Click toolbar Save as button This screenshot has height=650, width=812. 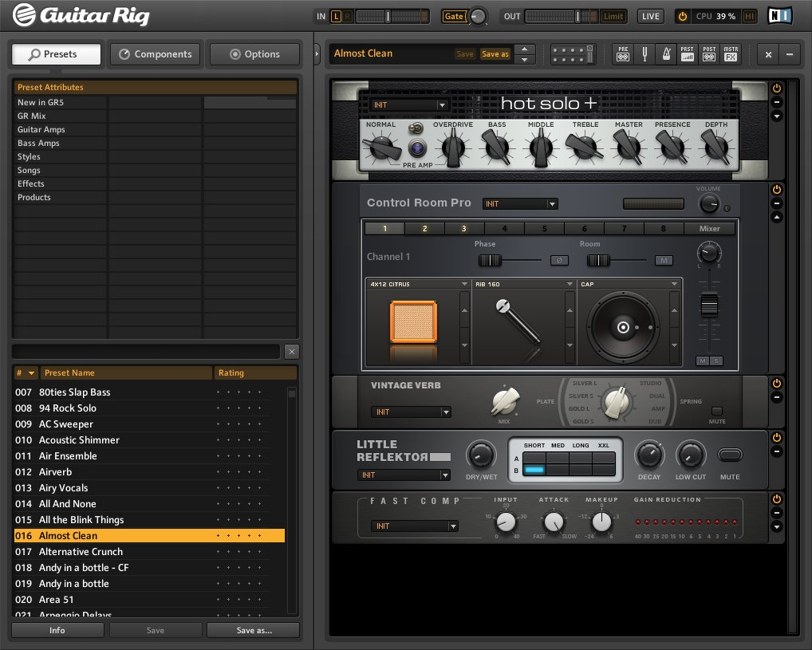(495, 54)
